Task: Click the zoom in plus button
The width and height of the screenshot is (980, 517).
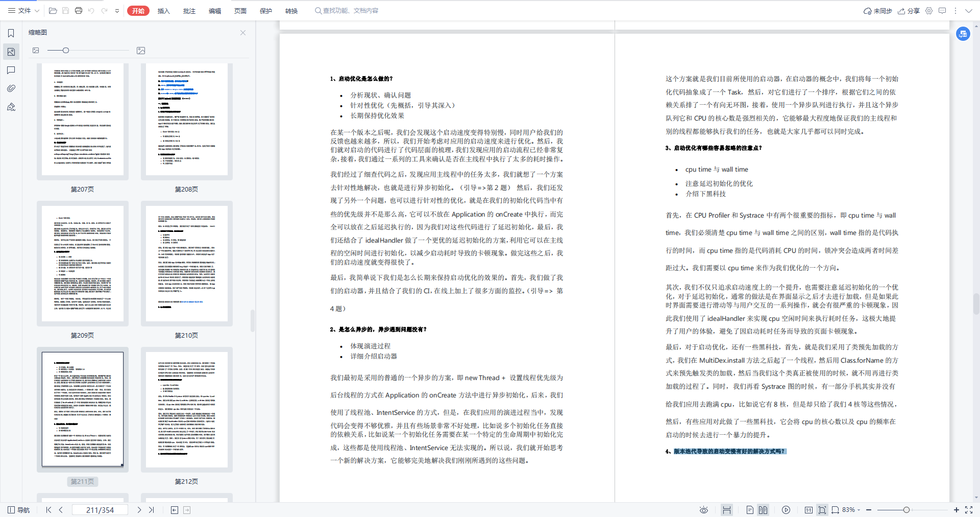Action: pos(956,510)
